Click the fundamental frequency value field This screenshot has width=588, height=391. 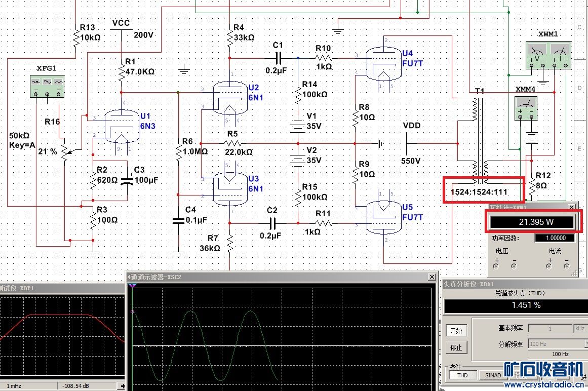click(551, 328)
